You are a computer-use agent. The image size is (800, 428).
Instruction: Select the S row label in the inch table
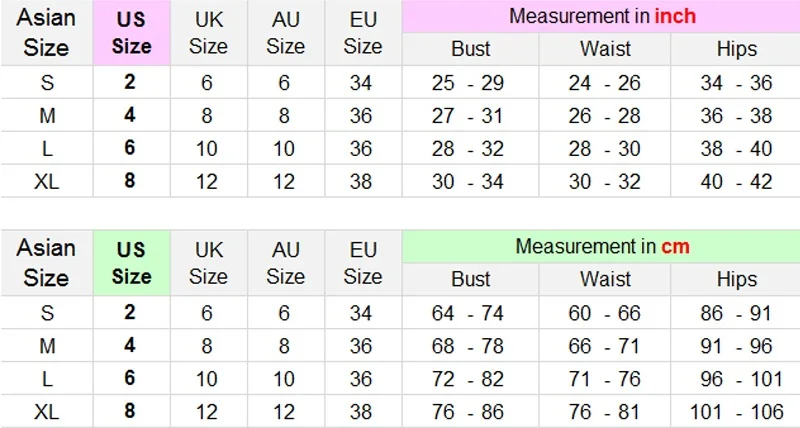tap(46, 83)
